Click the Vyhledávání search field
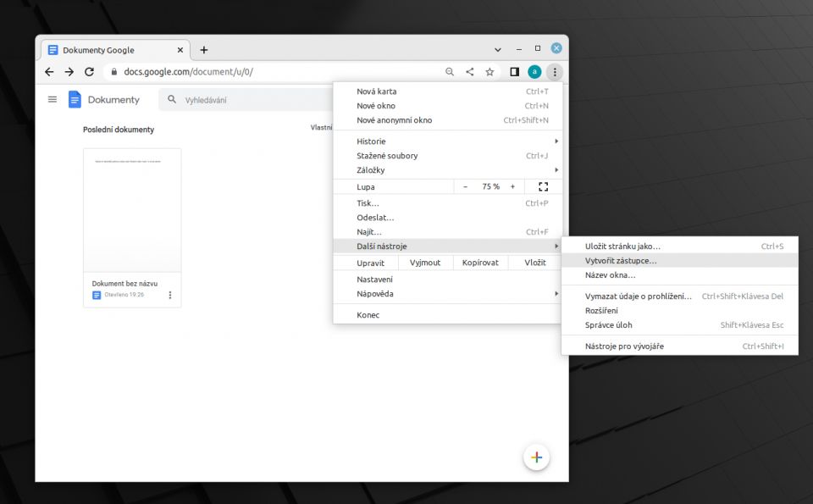Screen dimensions: 813x504 246,100
